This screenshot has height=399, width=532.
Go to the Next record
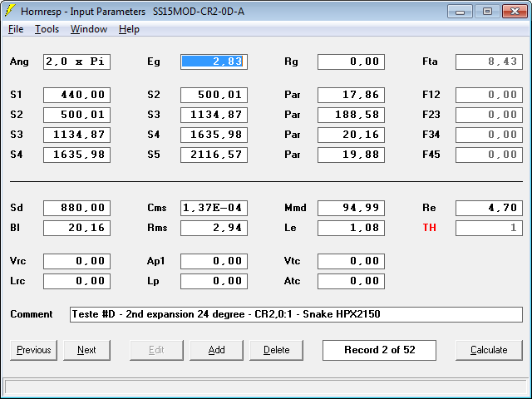click(x=86, y=350)
